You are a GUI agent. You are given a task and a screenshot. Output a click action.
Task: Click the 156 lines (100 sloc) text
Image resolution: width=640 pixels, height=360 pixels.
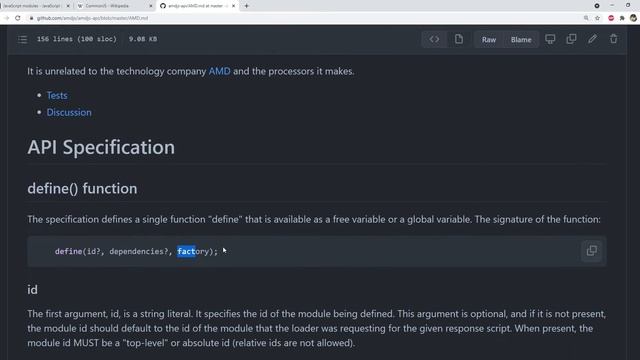coord(77,39)
